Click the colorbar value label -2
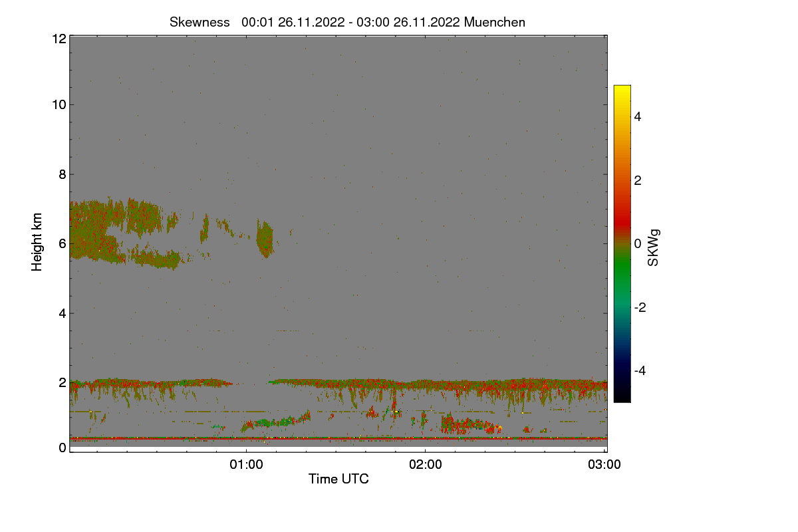The height and width of the screenshot is (532, 798). pyautogui.click(x=640, y=307)
